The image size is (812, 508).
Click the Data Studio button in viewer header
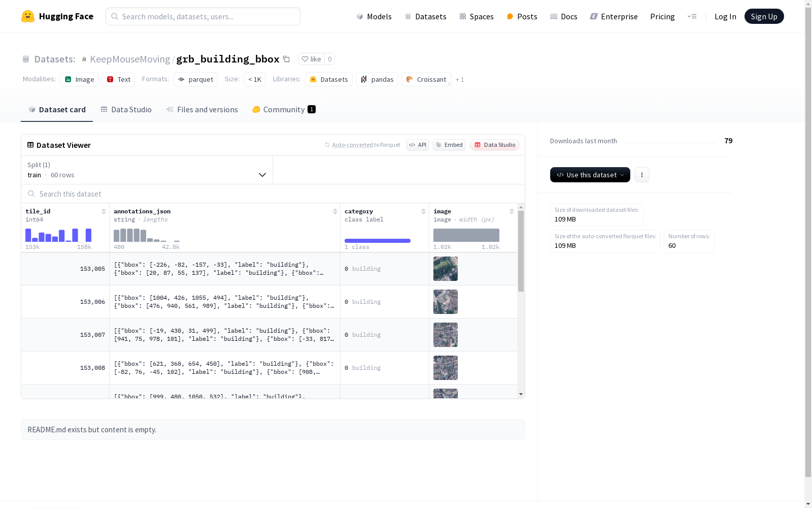pyautogui.click(x=494, y=145)
